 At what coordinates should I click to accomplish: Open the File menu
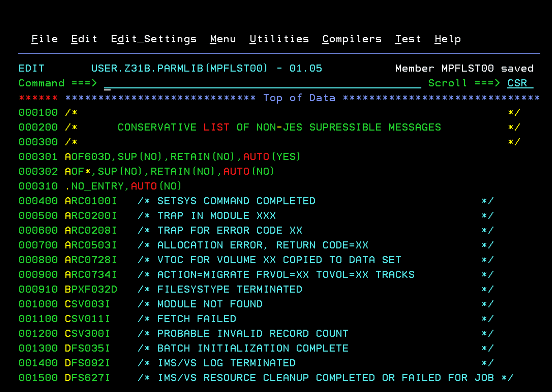[x=44, y=39]
